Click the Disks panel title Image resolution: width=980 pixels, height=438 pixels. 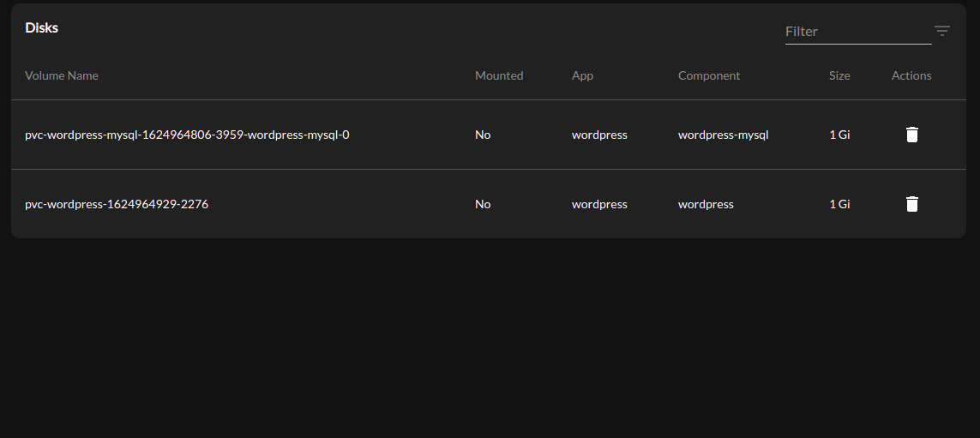coord(42,27)
